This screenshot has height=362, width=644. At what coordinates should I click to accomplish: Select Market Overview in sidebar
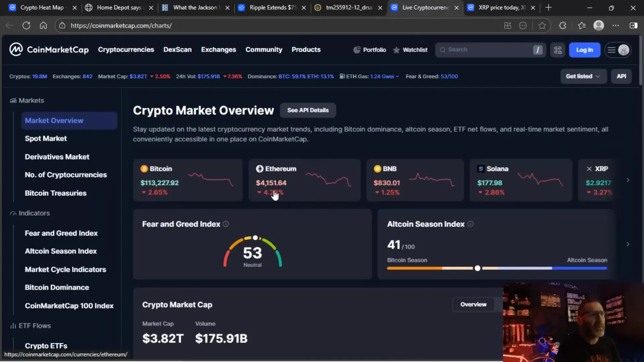pos(69,121)
